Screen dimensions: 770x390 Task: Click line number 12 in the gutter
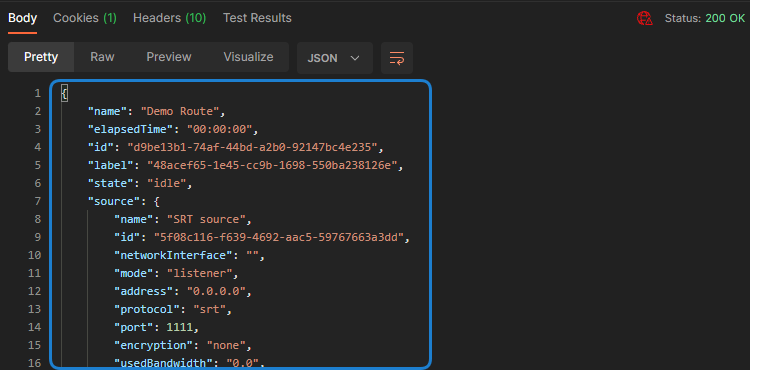(x=35, y=291)
